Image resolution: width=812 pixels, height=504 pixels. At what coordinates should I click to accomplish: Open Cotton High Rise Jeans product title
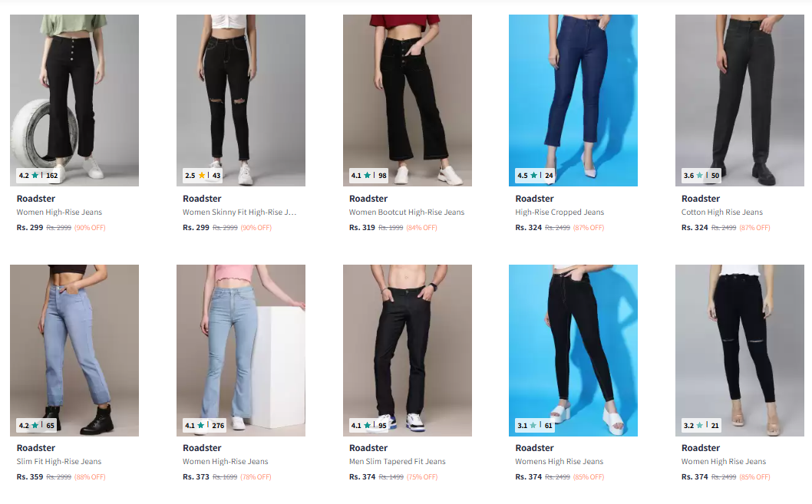(722, 212)
